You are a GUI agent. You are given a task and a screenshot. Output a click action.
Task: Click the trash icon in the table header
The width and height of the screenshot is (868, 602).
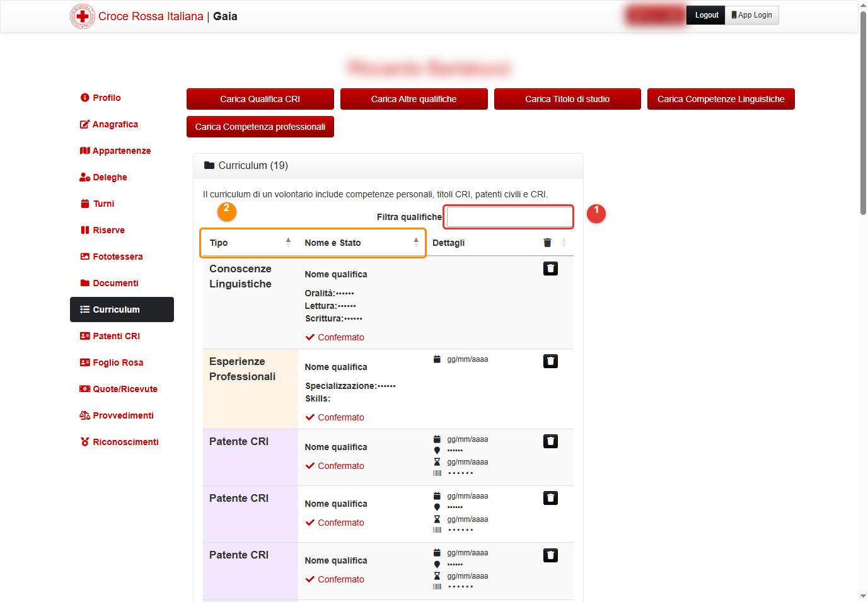pos(547,243)
